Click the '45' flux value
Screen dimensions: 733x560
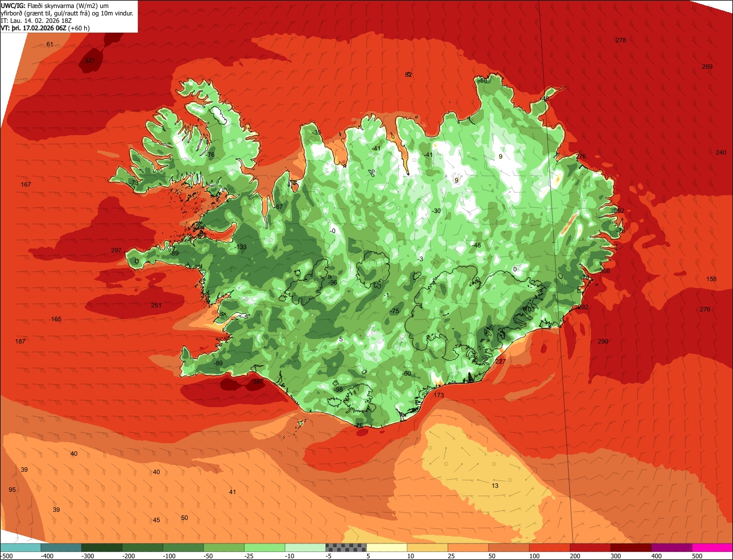point(156,520)
